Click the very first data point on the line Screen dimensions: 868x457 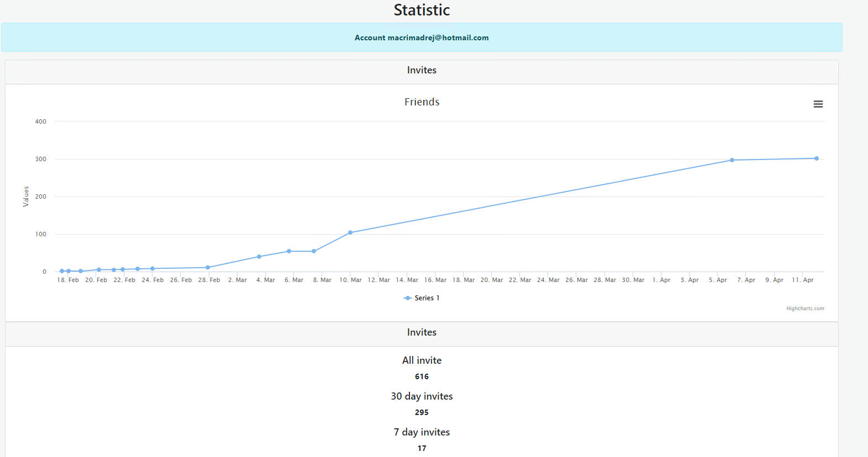[x=62, y=271]
